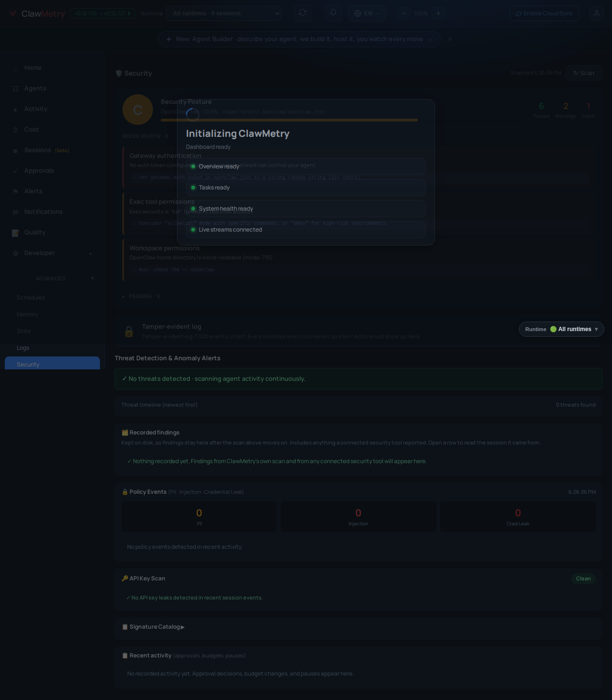Open the All runtimes sessions dropdown
Viewport: 612px width, 700px height.
pyautogui.click(x=224, y=13)
